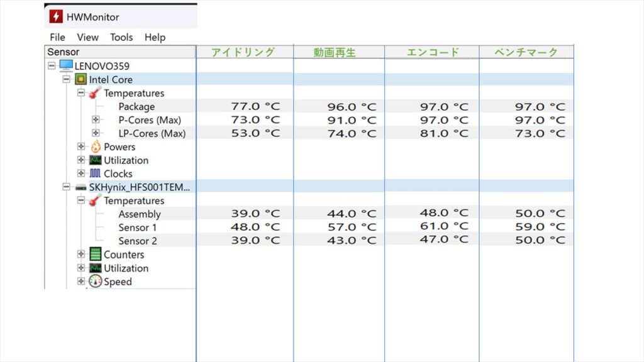This screenshot has width=644, height=362.
Task: Click Sensor 1 video playback value 57.0 °C
Action: coord(352,227)
